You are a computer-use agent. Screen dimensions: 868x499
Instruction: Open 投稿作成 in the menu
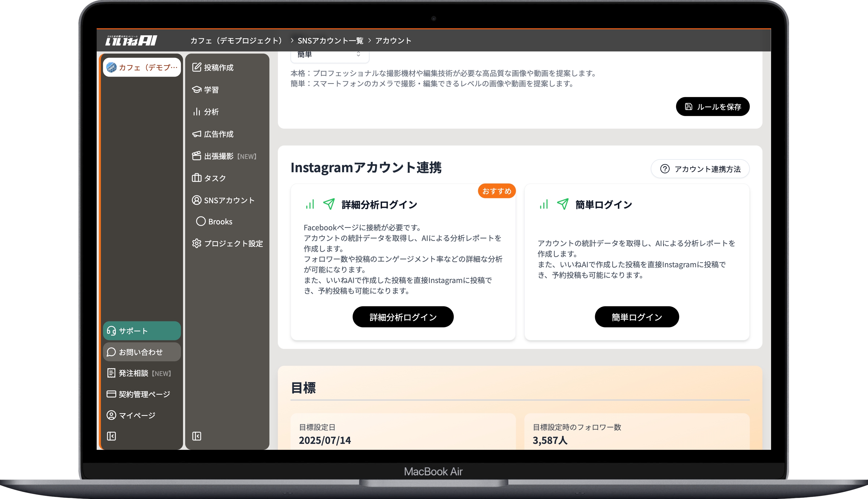(227, 68)
